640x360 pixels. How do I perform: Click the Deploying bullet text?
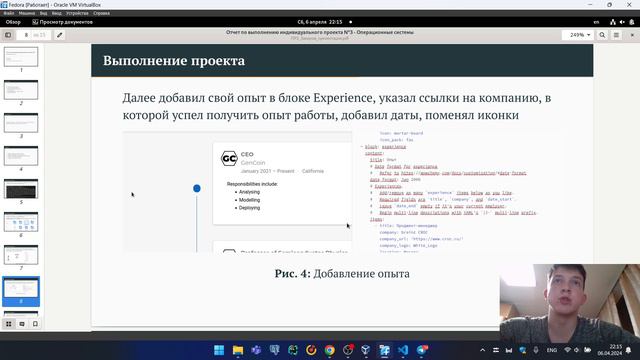tap(249, 208)
